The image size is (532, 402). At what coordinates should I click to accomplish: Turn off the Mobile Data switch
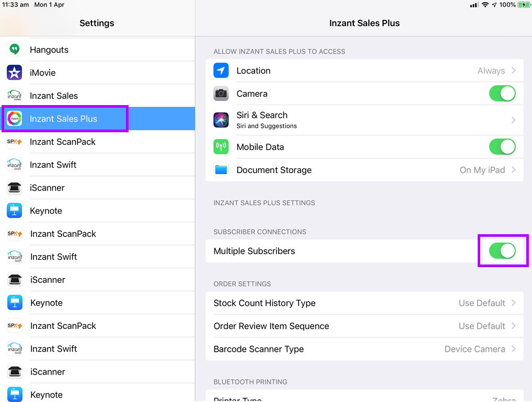(502, 147)
